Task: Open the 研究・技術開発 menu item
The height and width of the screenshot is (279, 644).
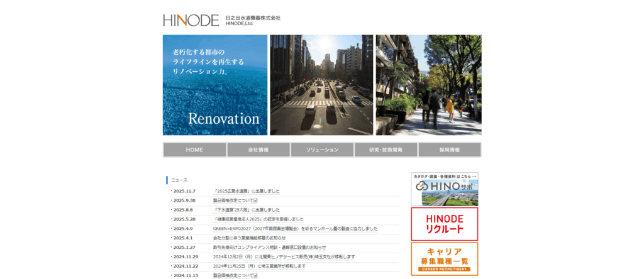Action: tap(386, 150)
